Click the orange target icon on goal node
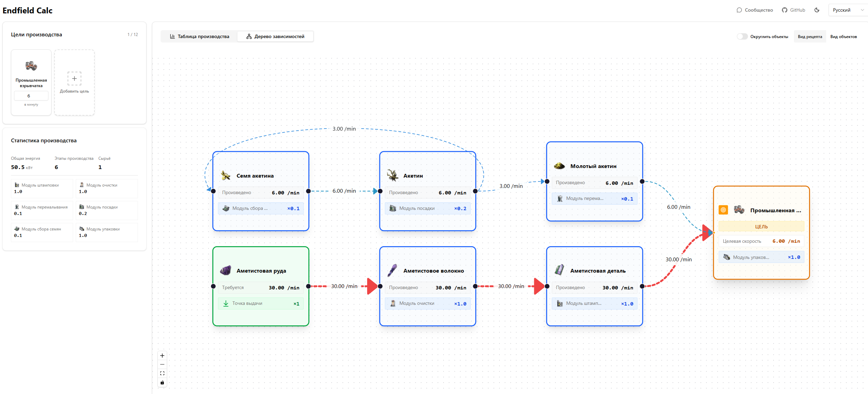 tap(723, 210)
